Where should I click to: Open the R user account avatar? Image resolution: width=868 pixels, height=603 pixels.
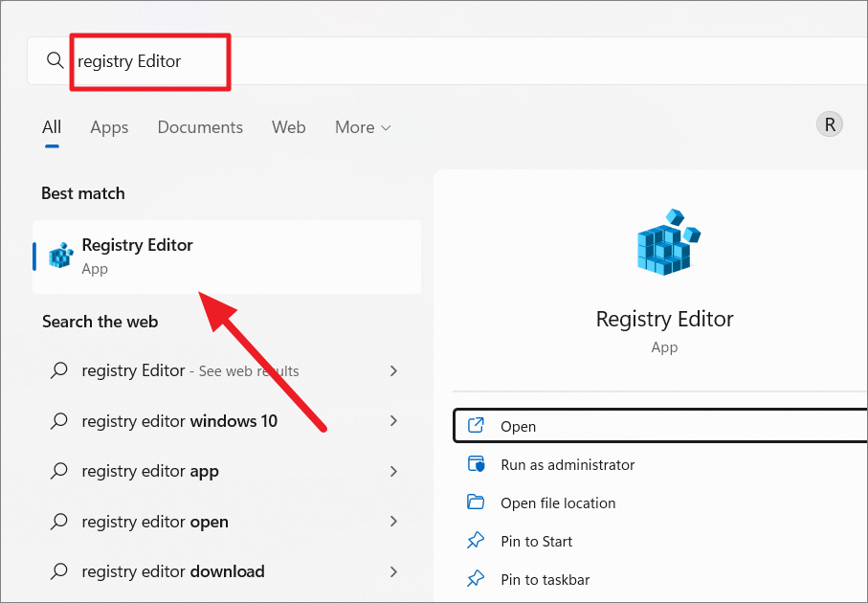pos(830,124)
